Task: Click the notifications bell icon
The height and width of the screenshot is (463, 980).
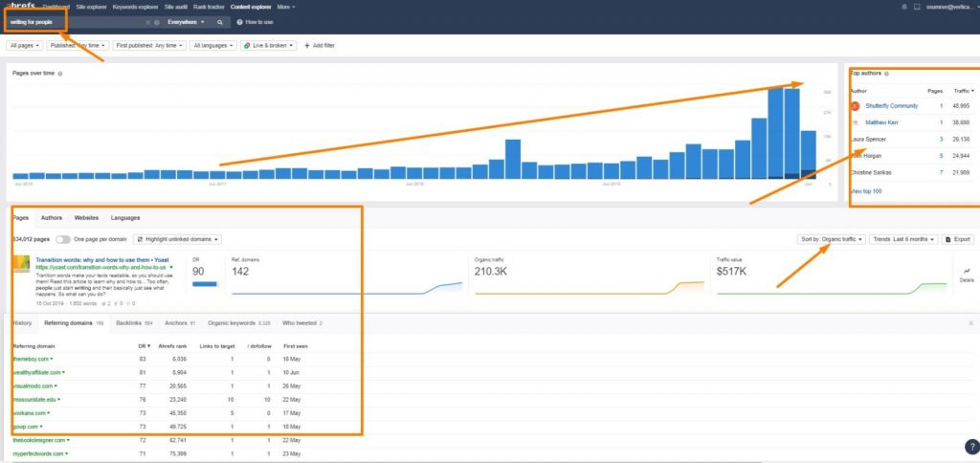Action: coord(904,7)
